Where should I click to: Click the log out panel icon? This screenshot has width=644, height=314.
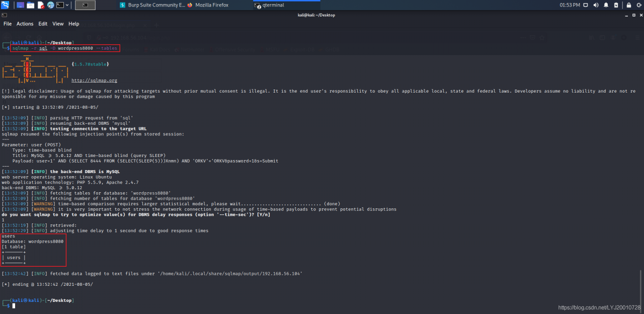point(638,5)
